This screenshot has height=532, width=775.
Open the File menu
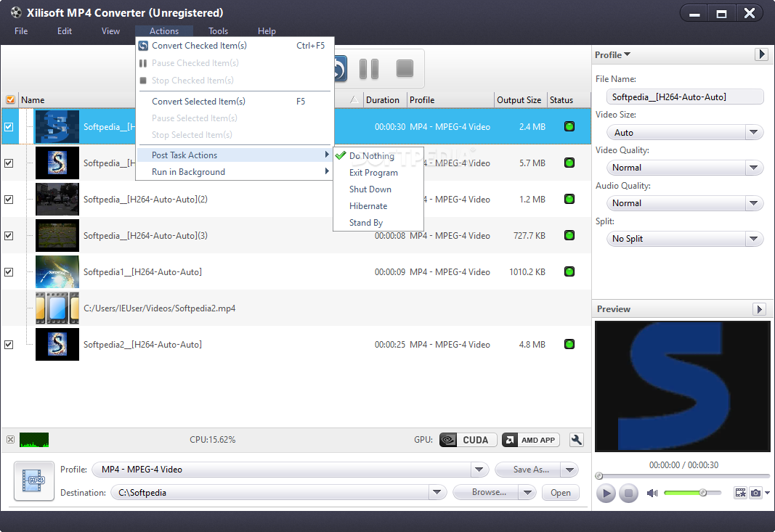click(x=21, y=31)
